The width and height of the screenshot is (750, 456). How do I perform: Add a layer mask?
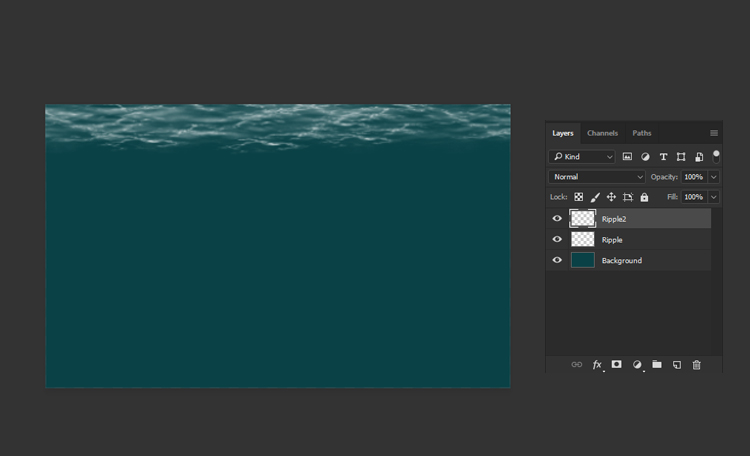(x=617, y=365)
